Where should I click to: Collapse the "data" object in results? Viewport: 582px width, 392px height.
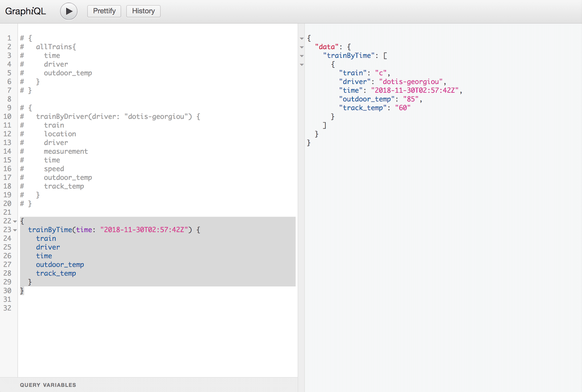302,47
